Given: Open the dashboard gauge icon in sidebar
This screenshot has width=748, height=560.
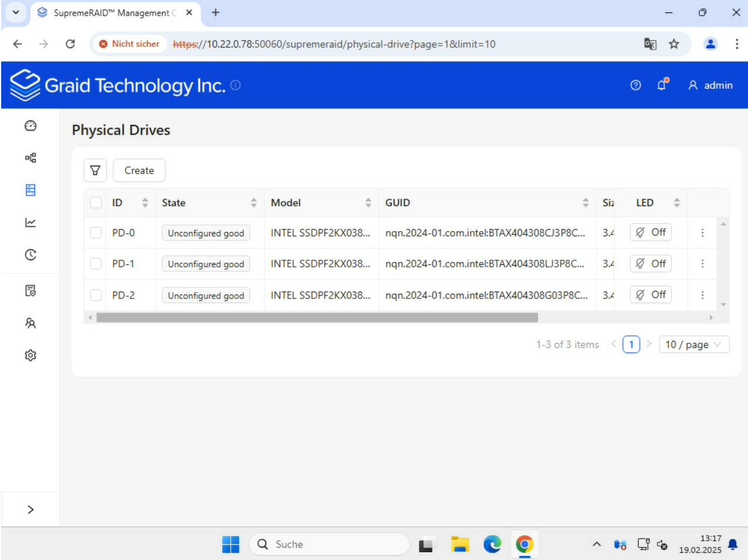Looking at the screenshot, I should point(31,126).
